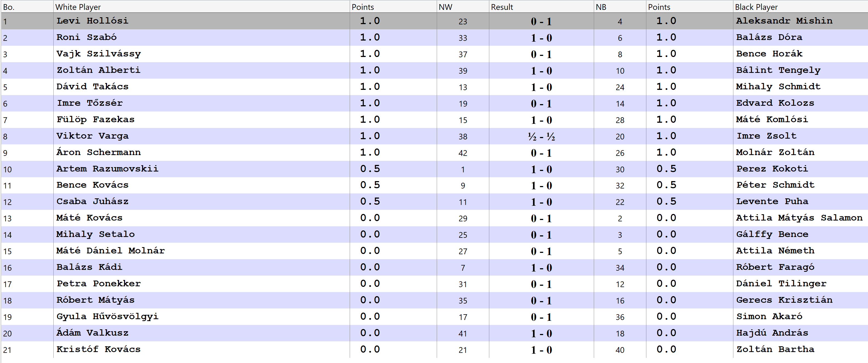Click board number 15 in Bo. column

tap(7, 252)
